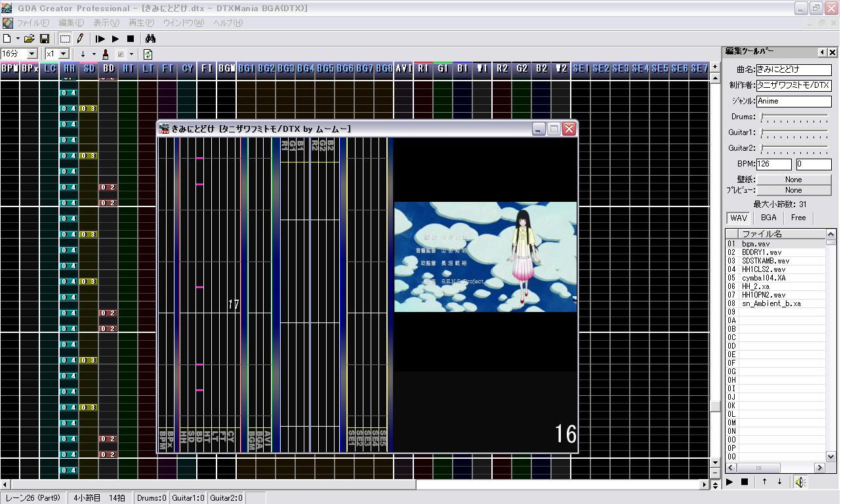This screenshot has height=504, width=841.
Task: Create a new file with the blank page icon
Action: point(7,39)
